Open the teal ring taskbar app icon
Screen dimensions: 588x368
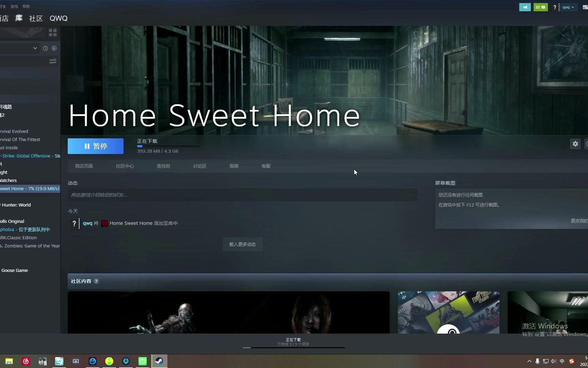point(126,361)
